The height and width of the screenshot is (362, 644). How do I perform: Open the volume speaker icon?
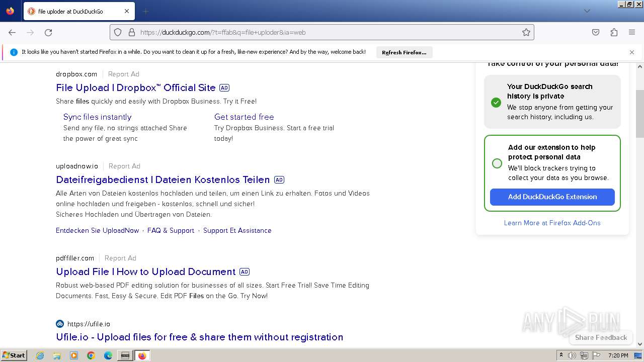pyautogui.click(x=572, y=355)
